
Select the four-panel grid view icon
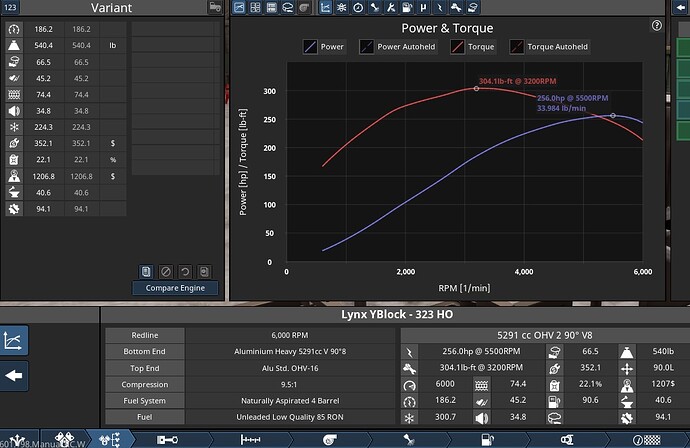tap(255, 7)
